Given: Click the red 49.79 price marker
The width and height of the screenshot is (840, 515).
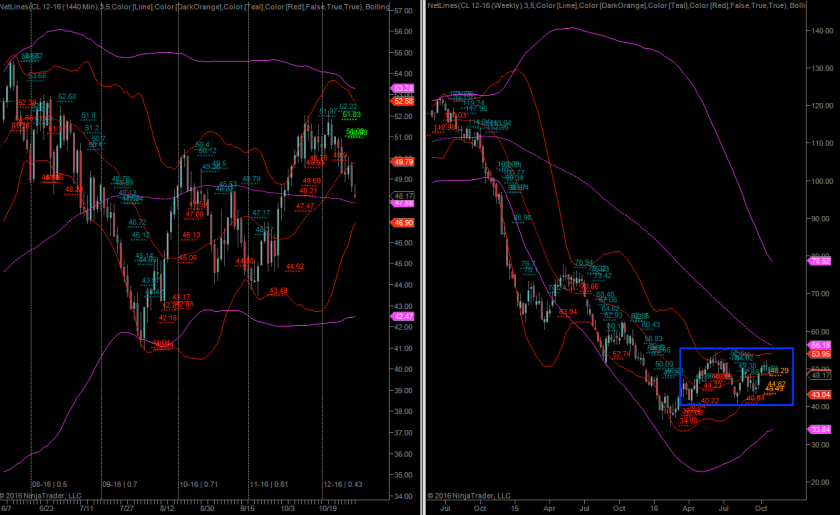Looking at the screenshot, I should 404,162.
